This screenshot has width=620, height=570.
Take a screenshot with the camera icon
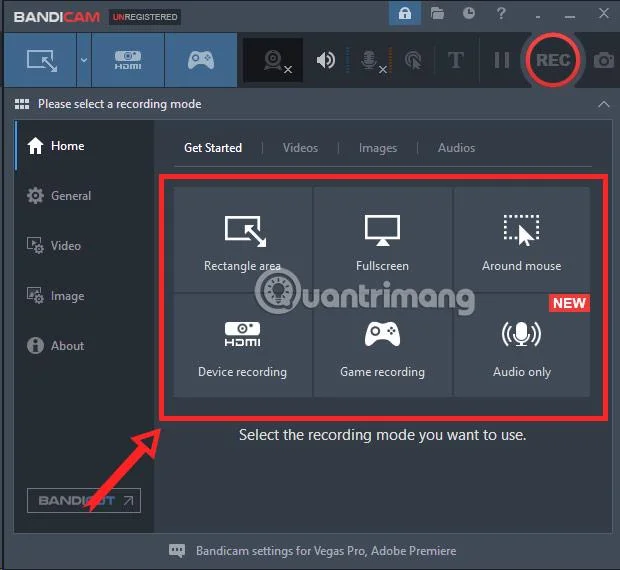(x=604, y=60)
